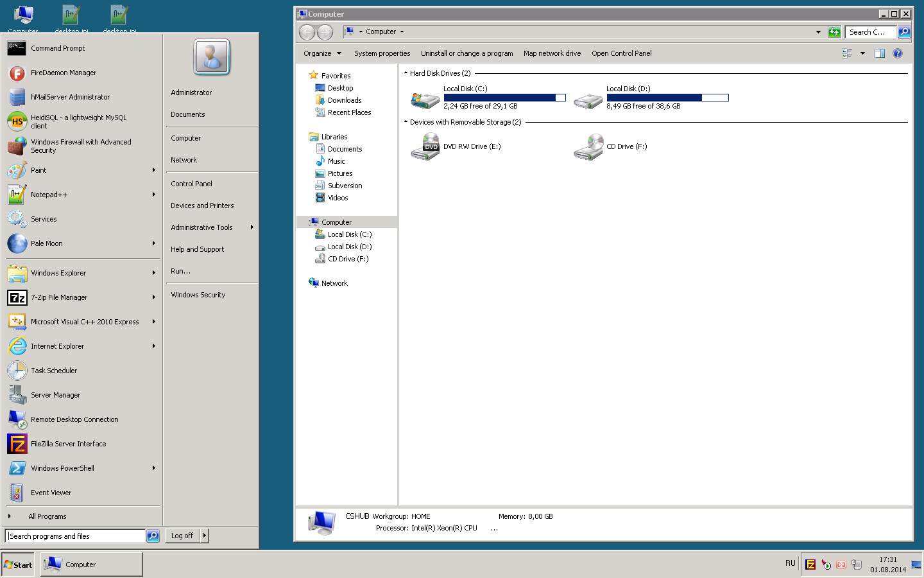
Task: Launch Pale Moon browser icon
Action: (17, 243)
